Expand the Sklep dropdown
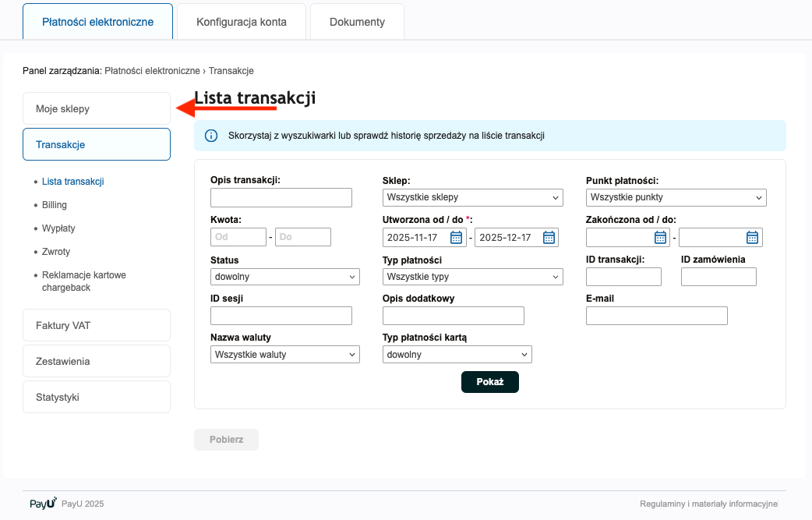 (x=472, y=198)
